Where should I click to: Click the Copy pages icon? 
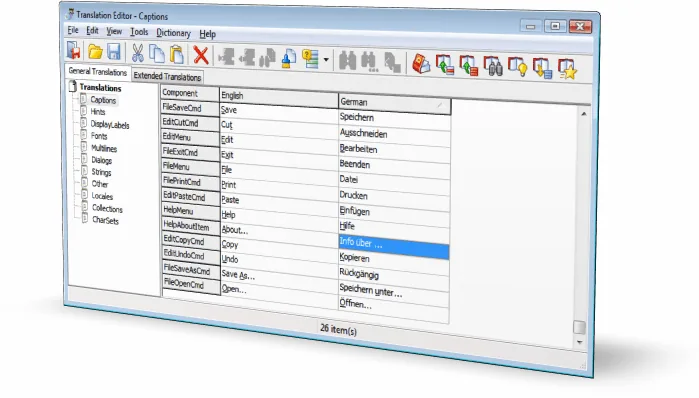[x=156, y=53]
